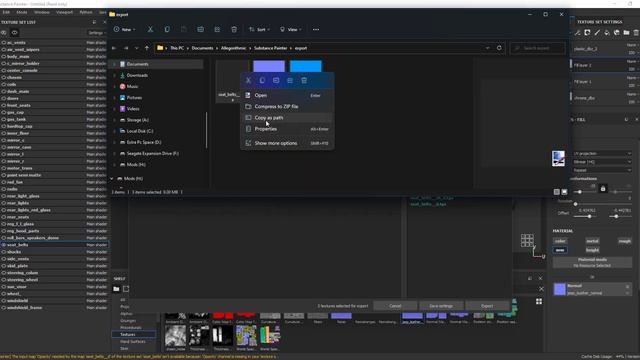
Task: Click the Search export input field
Action: [x=538, y=48]
